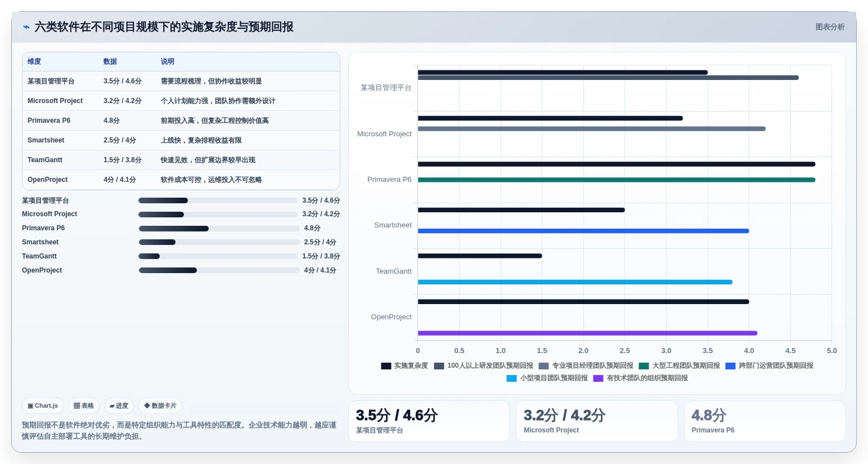
Task: Click the Primavera P6 progress bar
Action: point(219,229)
